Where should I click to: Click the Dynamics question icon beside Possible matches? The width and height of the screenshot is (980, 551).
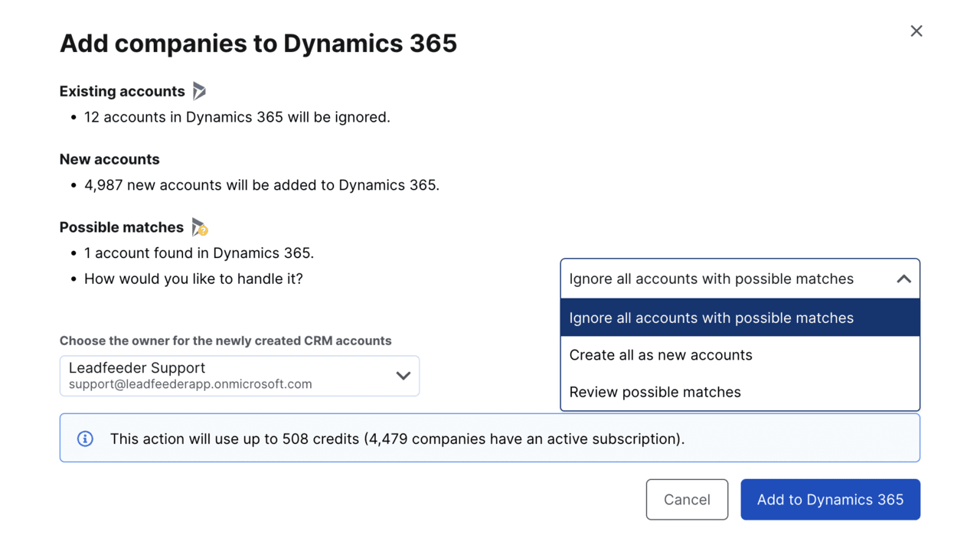pos(200,227)
